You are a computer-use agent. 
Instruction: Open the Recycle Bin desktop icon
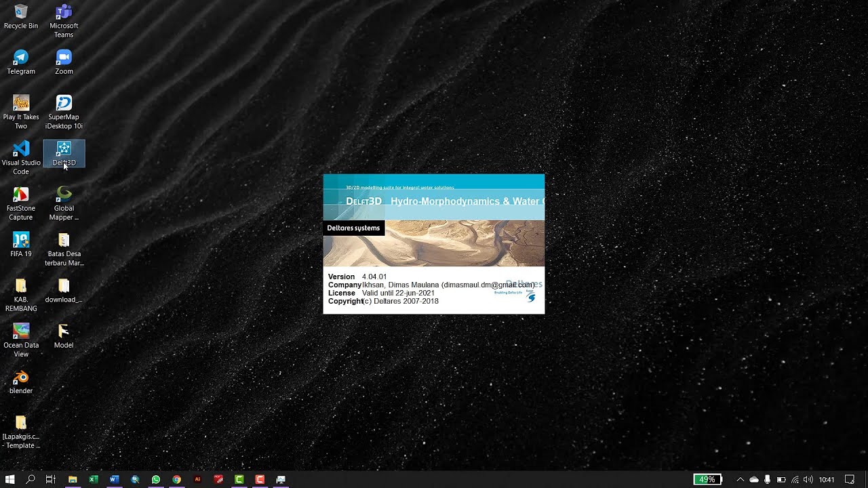pos(21,17)
